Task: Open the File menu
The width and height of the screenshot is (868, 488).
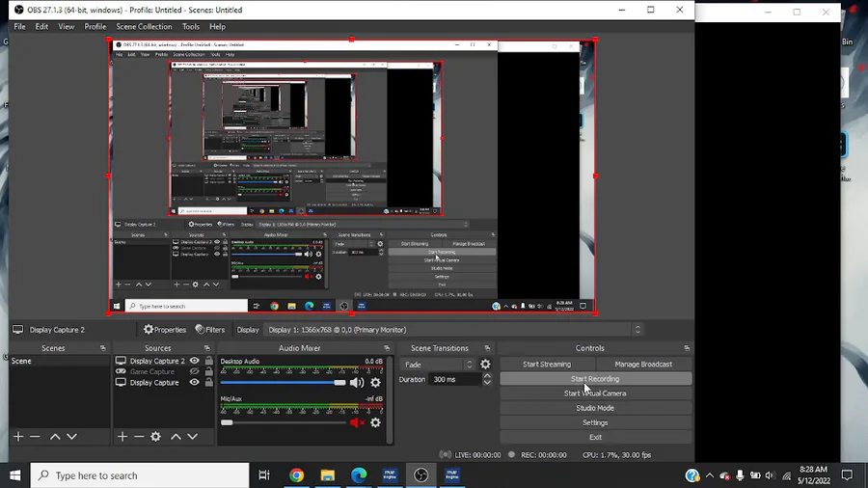Action: 19,27
